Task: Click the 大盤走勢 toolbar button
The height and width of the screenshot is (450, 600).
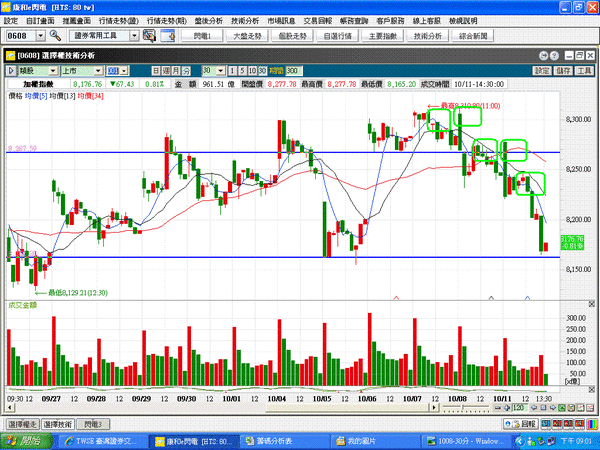Action: pyautogui.click(x=247, y=36)
